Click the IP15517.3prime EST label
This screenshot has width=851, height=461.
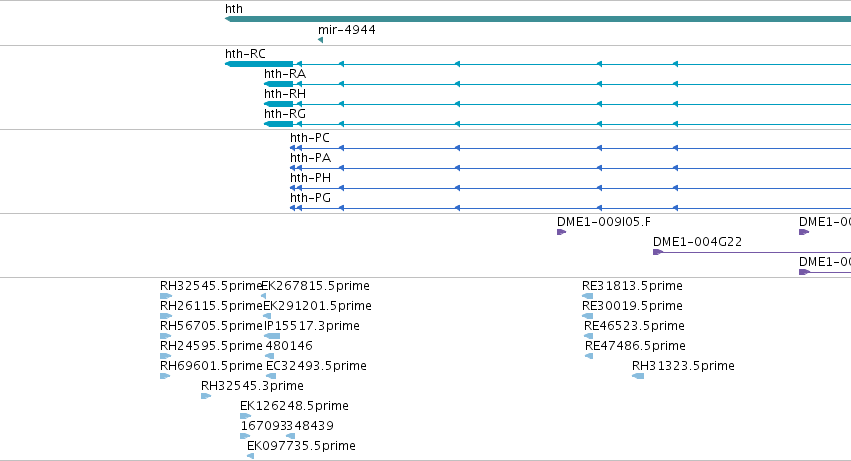312,326
